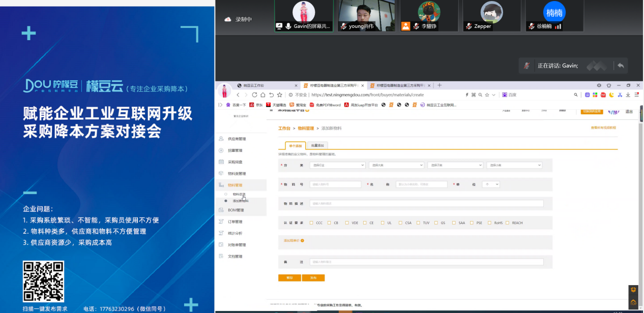Click the search magnifier in browser search box
The width and height of the screenshot is (644, 313).
(x=576, y=95)
